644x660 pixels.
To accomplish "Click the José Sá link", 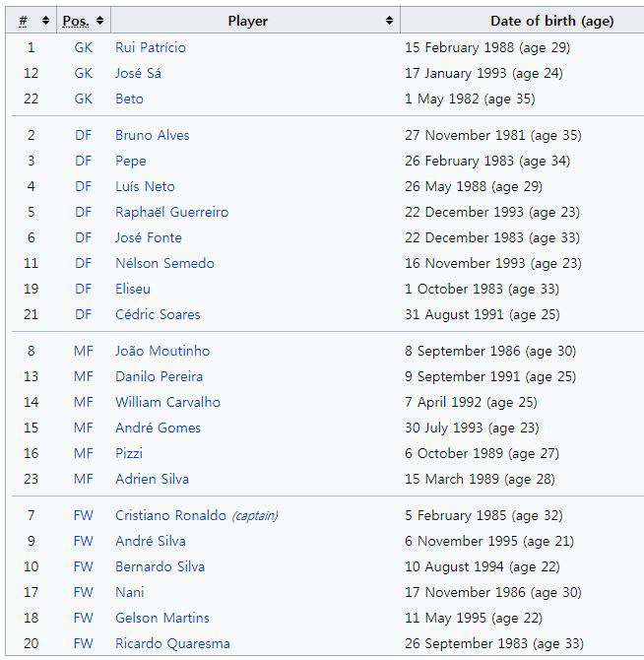I will point(138,73).
